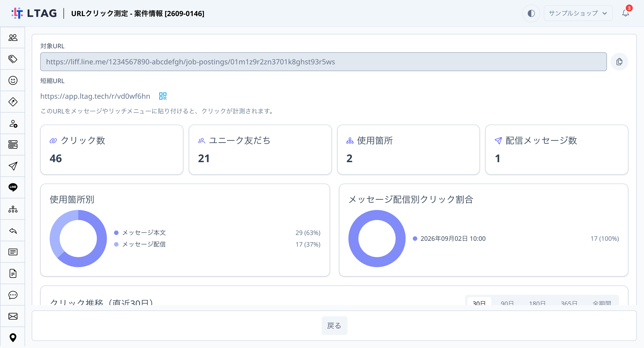Viewport: 644px width, 348px height.
Task: Open the text lines template sidebar icon
Action: (13, 252)
